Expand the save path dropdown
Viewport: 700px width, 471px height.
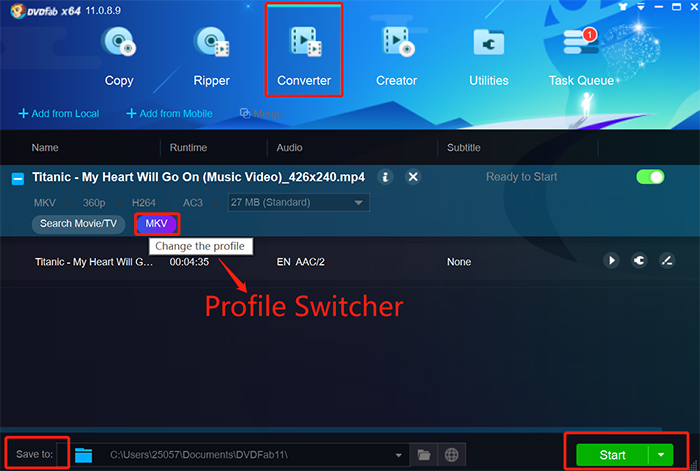coord(399,455)
